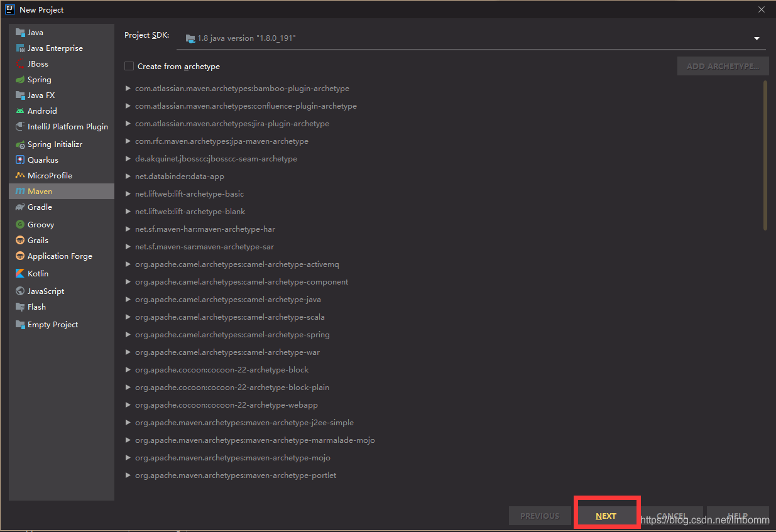Select Empty Project type

coord(62,324)
